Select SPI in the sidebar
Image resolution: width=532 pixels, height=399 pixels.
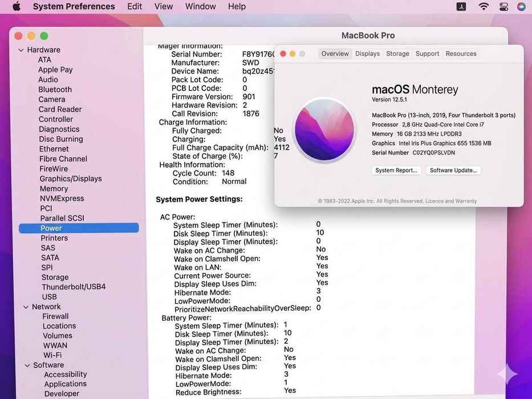(x=47, y=268)
